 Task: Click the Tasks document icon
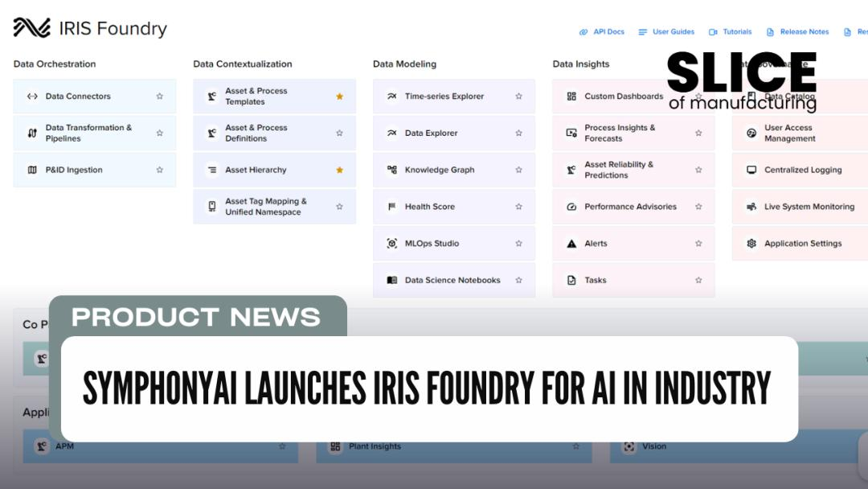[572, 280]
